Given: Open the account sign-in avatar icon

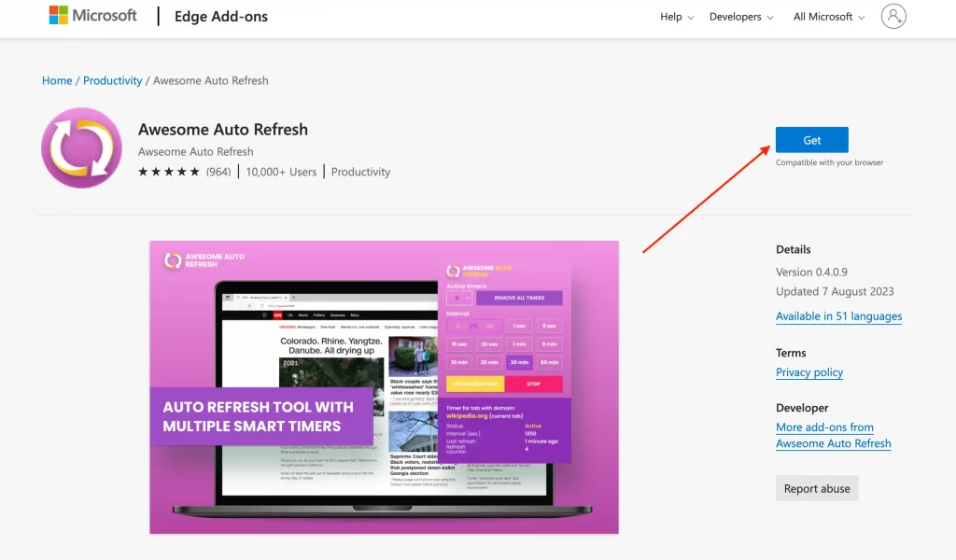Looking at the screenshot, I should tap(893, 17).
